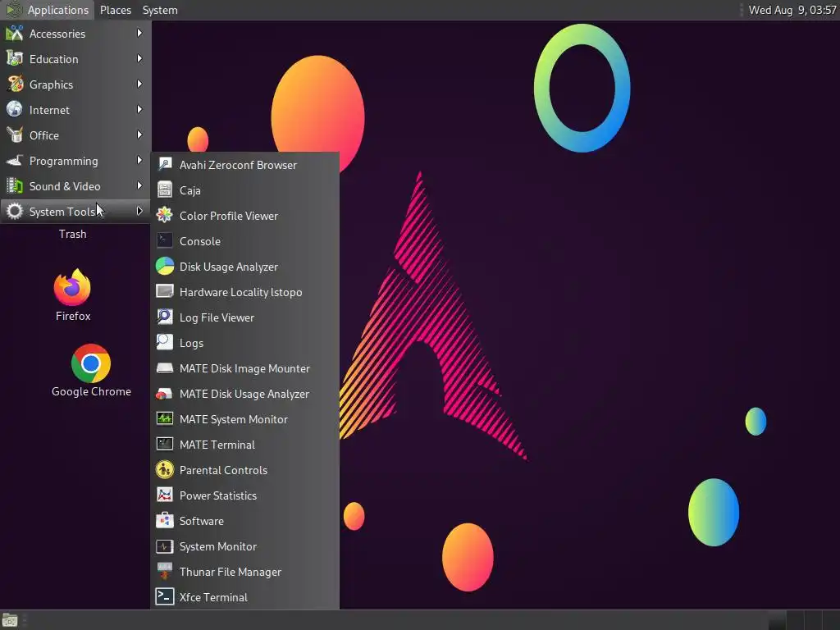
Task: Click the Accessories category icon
Action: 15,33
